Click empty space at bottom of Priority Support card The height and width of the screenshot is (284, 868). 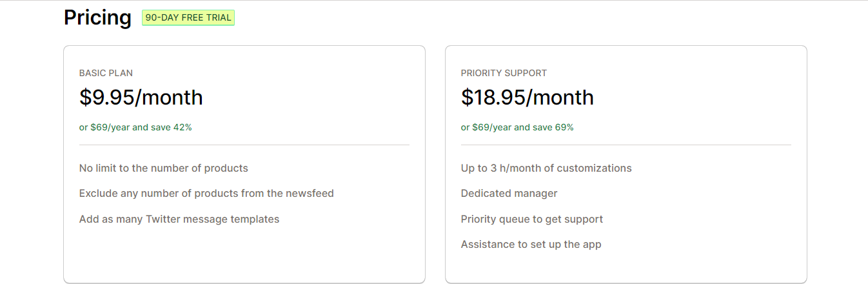pos(626,268)
